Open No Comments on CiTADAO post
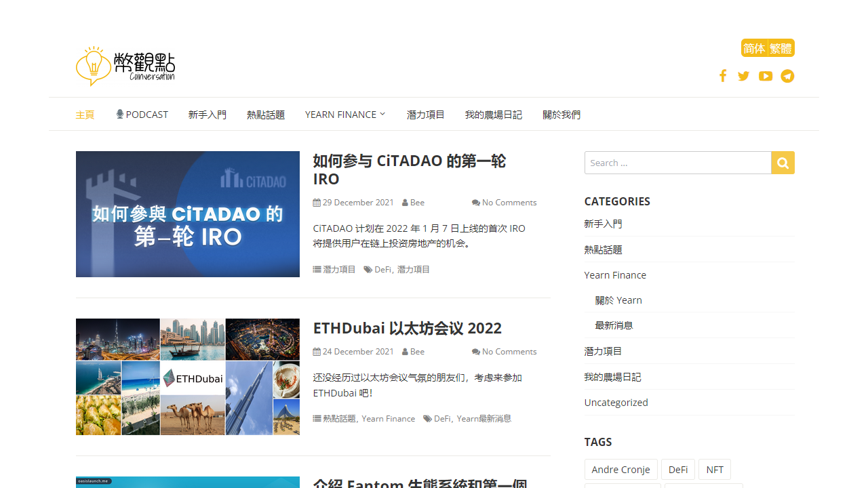The image size is (868, 488). pyautogui.click(x=509, y=202)
